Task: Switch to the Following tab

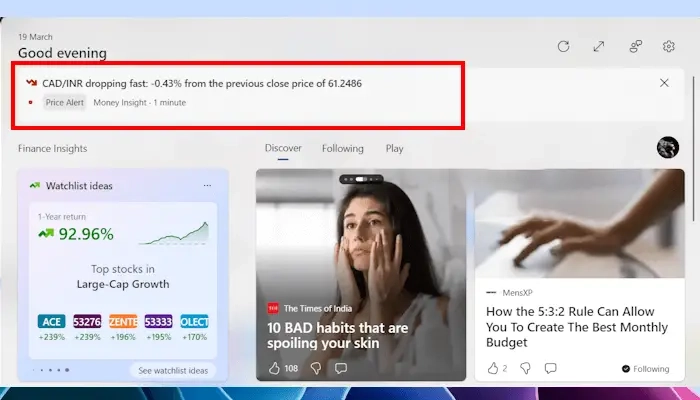Action: click(342, 149)
